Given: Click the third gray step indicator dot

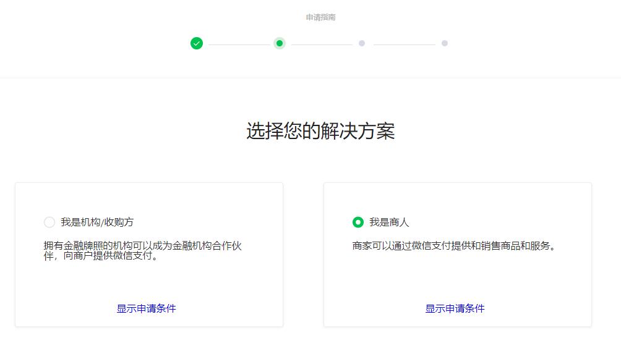Looking at the screenshot, I should tap(362, 43).
